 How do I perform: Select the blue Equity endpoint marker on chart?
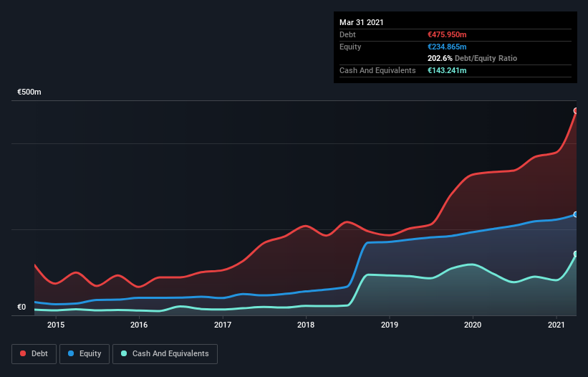(576, 214)
